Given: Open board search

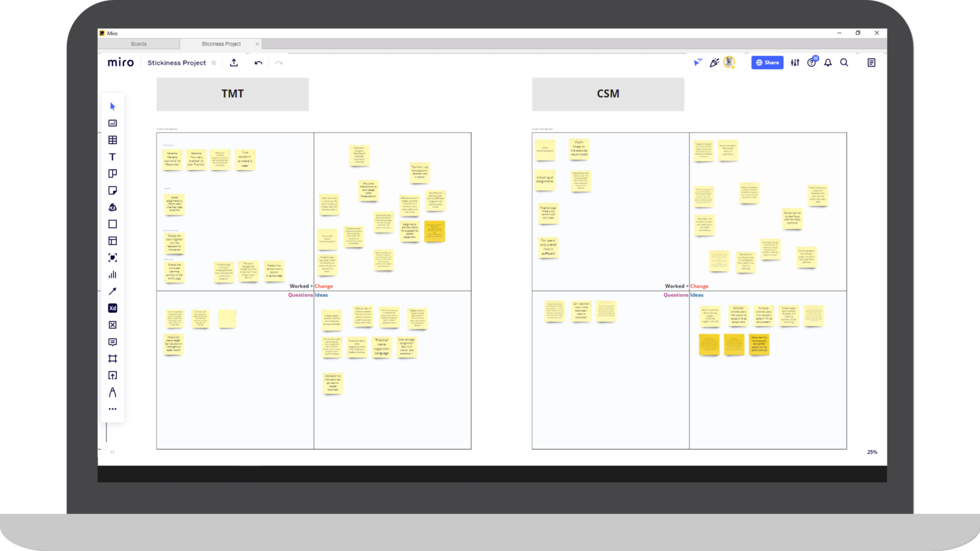Looking at the screenshot, I should click(844, 63).
